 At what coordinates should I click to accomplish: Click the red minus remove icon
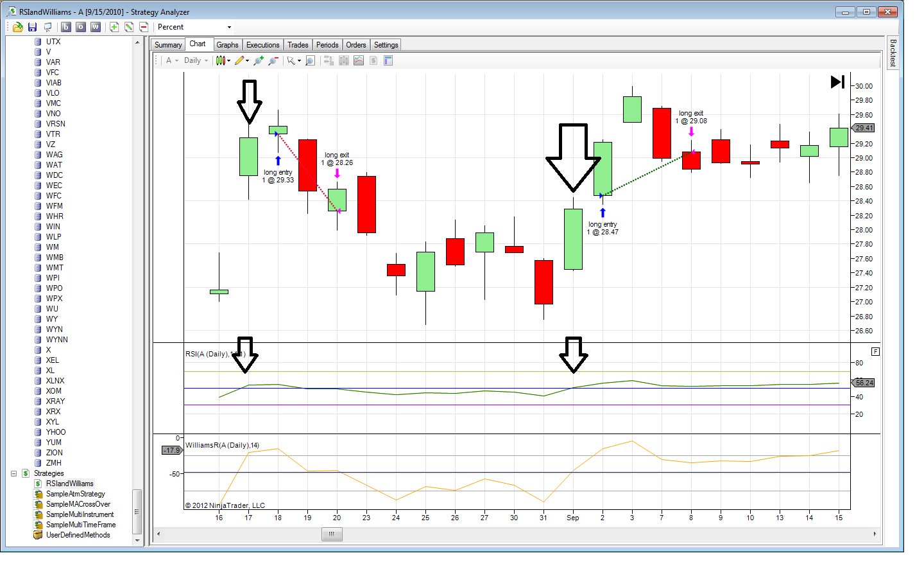click(x=144, y=27)
